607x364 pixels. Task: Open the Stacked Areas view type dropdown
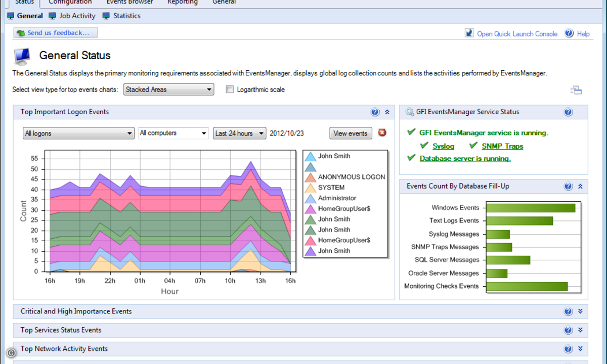169,89
